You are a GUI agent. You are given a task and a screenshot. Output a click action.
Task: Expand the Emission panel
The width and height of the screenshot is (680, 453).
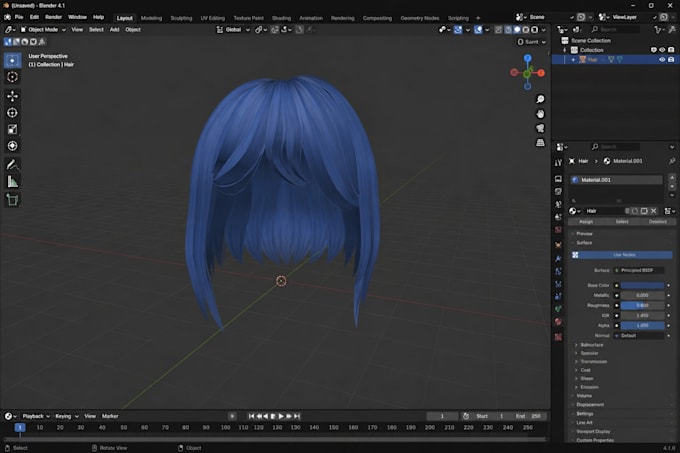click(x=589, y=387)
